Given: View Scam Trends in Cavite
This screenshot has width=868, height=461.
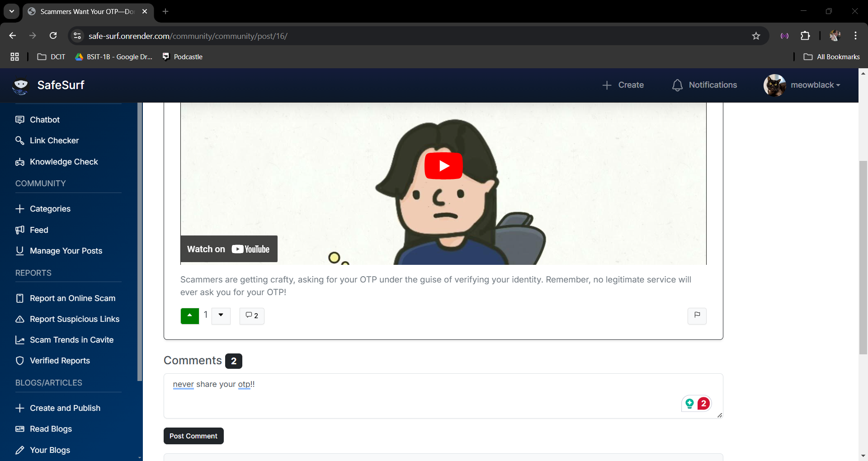Looking at the screenshot, I should coord(65,340).
